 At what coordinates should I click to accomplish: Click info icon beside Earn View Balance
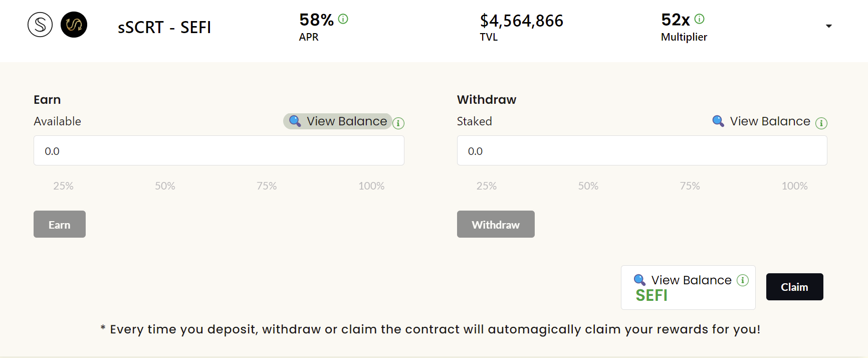pos(398,123)
